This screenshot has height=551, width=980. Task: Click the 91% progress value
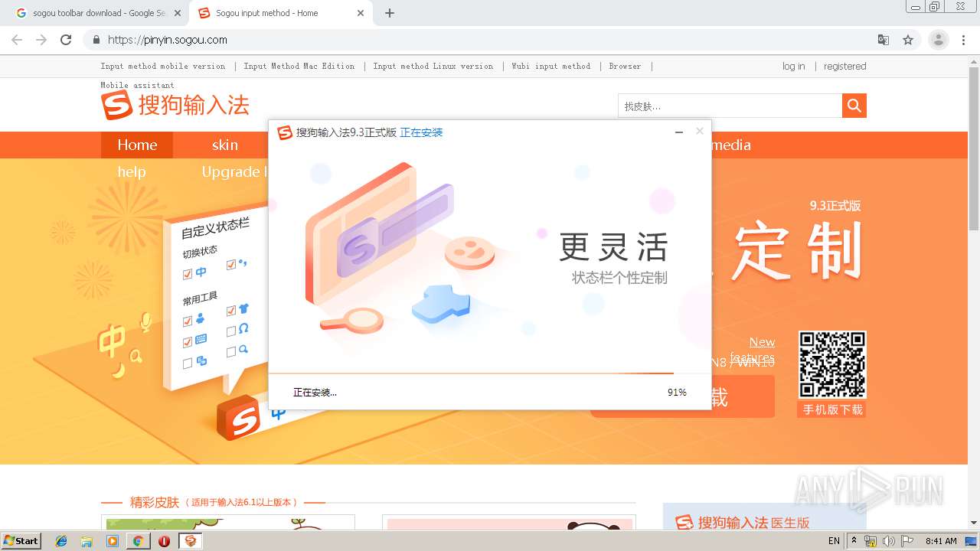(677, 393)
